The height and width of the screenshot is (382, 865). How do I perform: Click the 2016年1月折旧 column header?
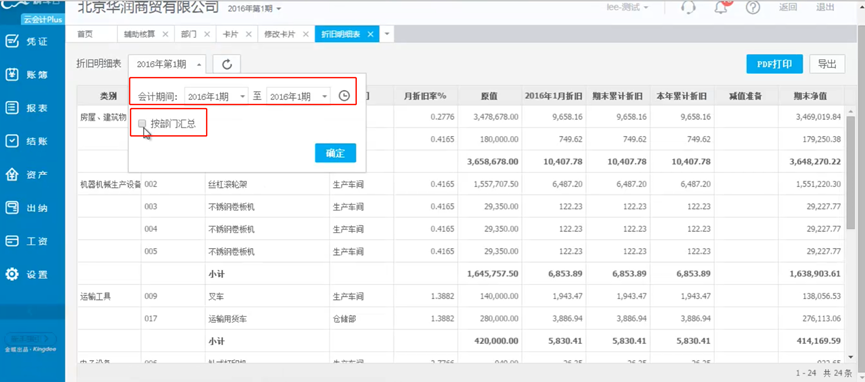[554, 96]
